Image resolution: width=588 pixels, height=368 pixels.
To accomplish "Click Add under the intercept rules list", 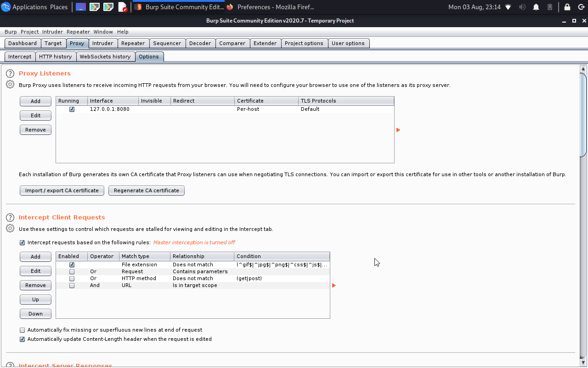I will pyautogui.click(x=35, y=257).
